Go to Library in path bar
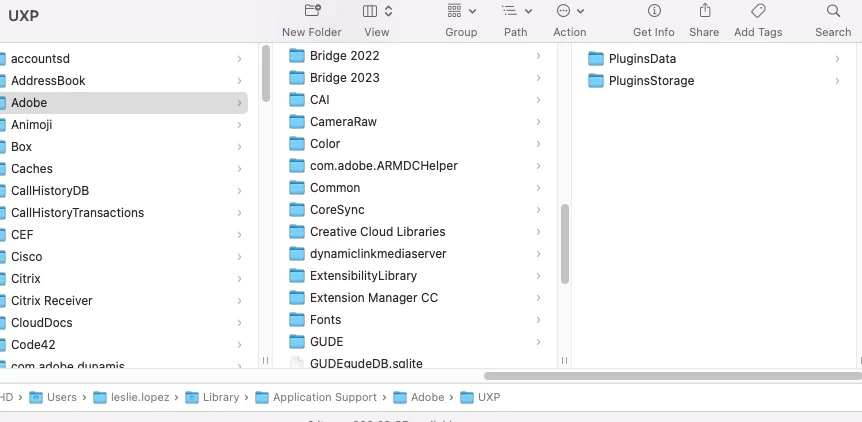The height and width of the screenshot is (422, 862). (x=212, y=397)
